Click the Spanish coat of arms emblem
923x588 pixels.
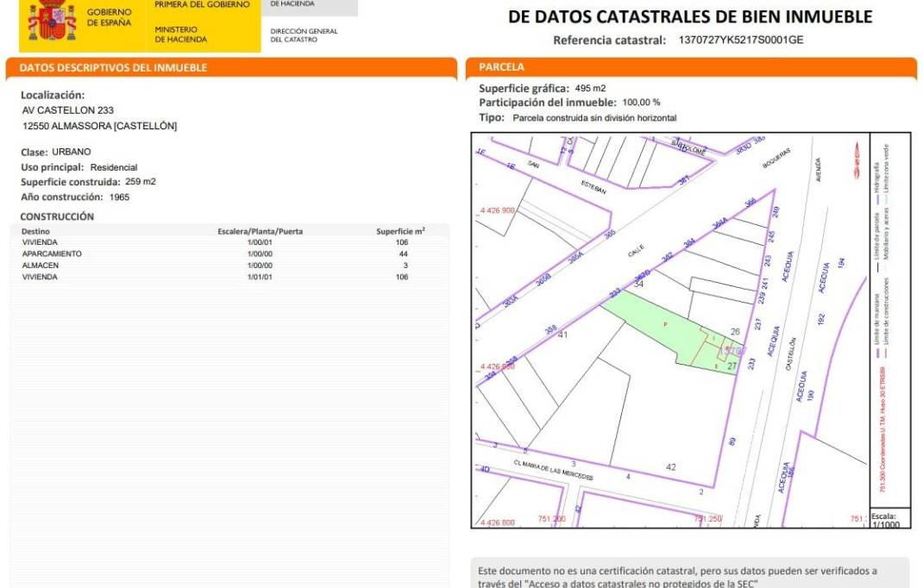[x=52, y=20]
